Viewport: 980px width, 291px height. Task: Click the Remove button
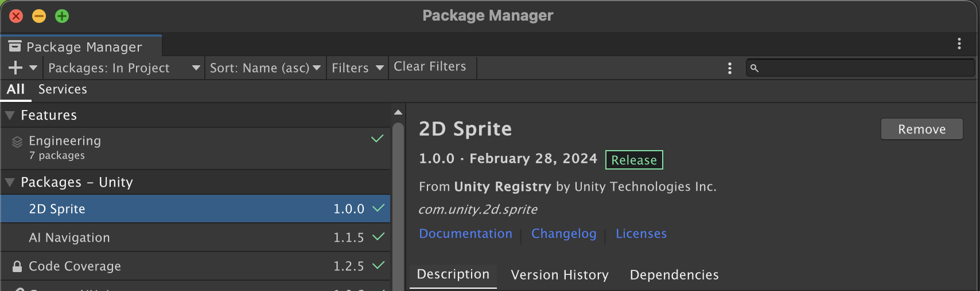point(921,129)
